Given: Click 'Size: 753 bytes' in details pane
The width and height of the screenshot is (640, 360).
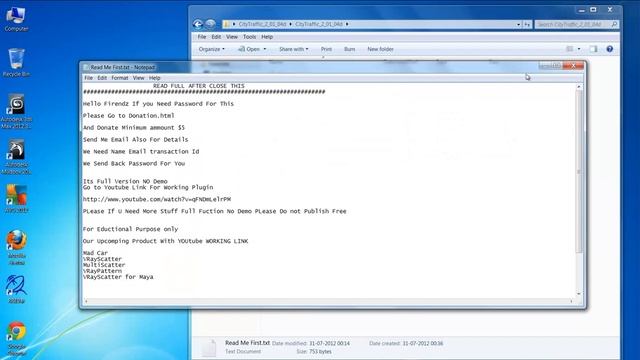Looking at the screenshot, I should tap(314, 351).
